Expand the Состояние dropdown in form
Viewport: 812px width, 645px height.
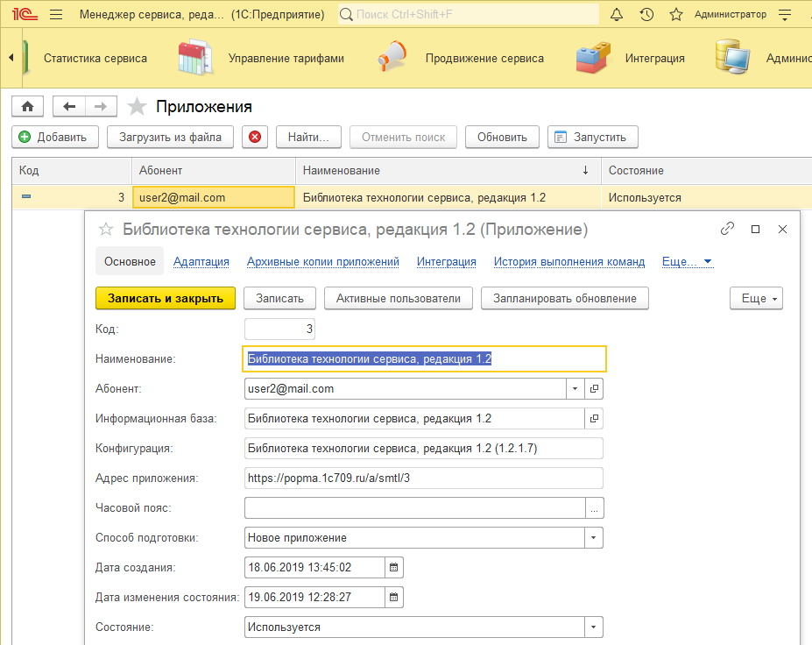point(594,627)
